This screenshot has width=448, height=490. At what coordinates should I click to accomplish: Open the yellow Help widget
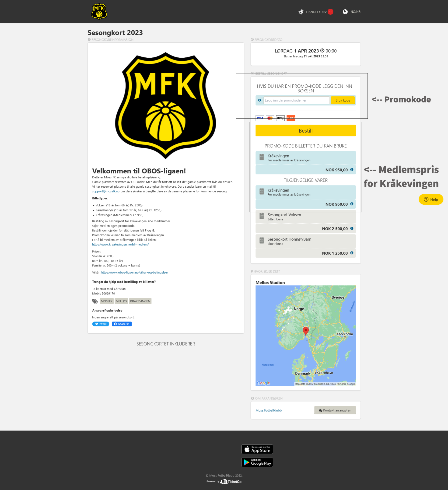(x=430, y=199)
